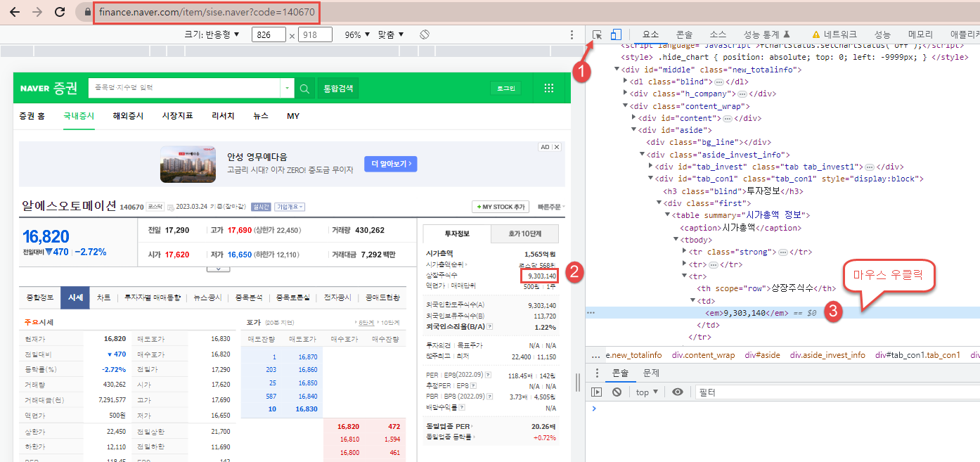
Task: Open the 전자공시 tab
Action: coord(337,297)
